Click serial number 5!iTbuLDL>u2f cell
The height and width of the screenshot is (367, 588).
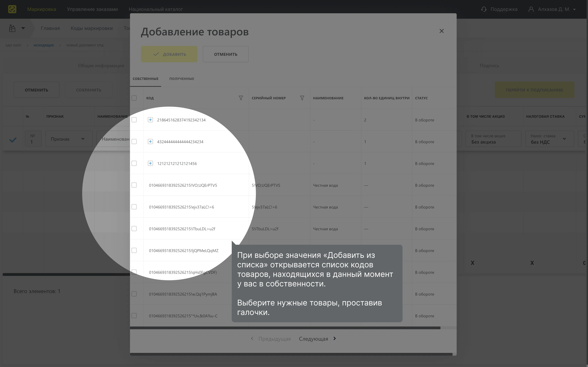[x=265, y=229]
